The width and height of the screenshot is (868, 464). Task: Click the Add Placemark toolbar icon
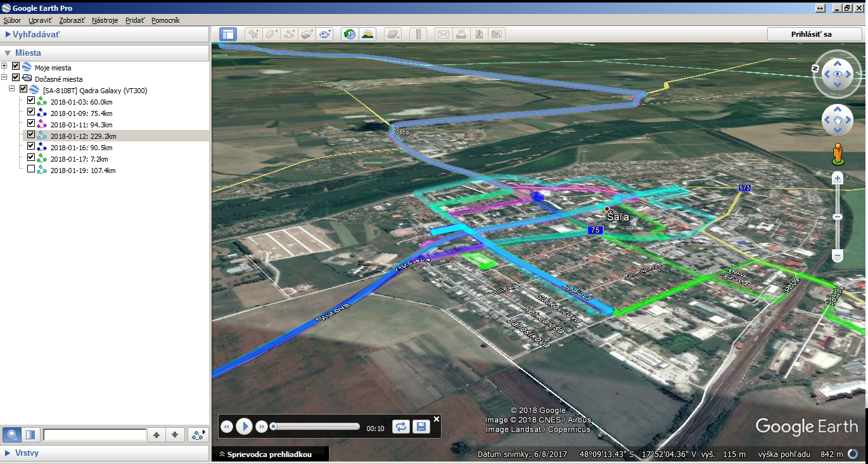pyautogui.click(x=253, y=34)
